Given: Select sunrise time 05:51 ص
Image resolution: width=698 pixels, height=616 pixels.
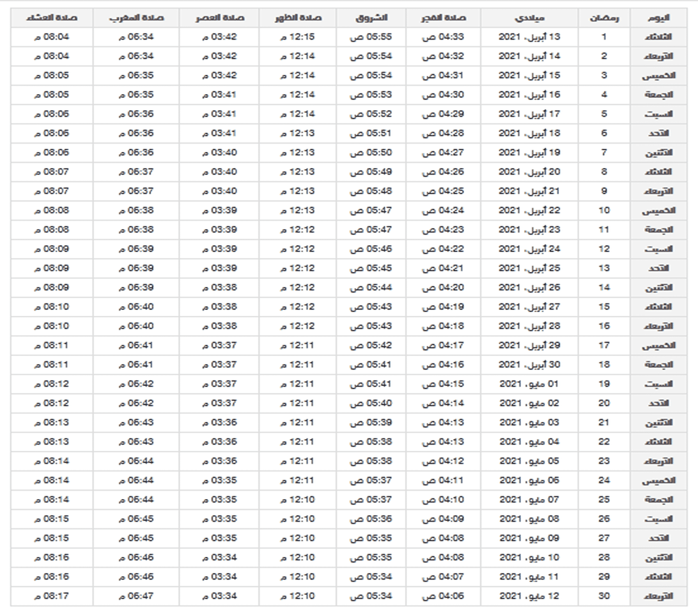Looking at the screenshot, I should (x=371, y=133).
